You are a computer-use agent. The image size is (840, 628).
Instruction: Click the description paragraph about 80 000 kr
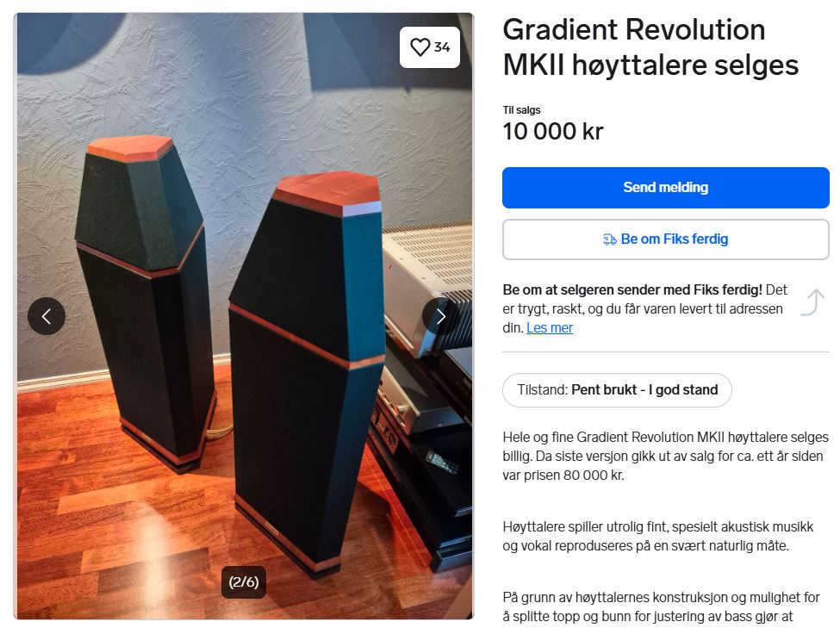click(665, 456)
